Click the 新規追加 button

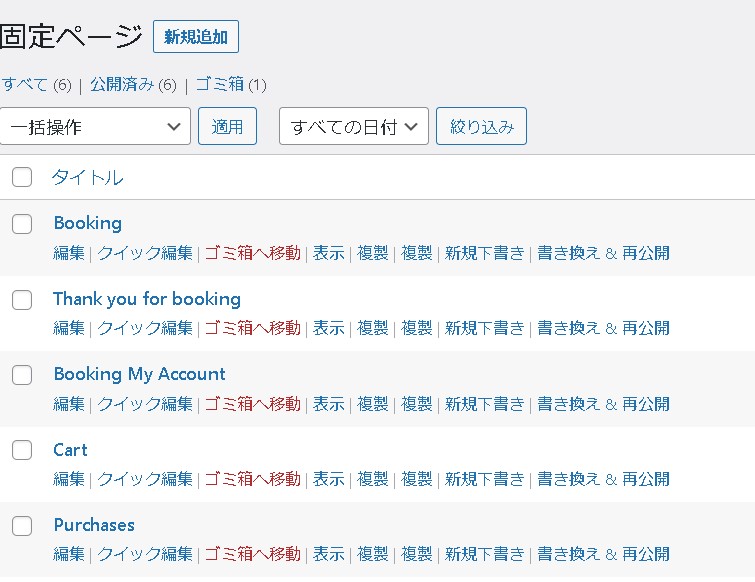coord(195,37)
